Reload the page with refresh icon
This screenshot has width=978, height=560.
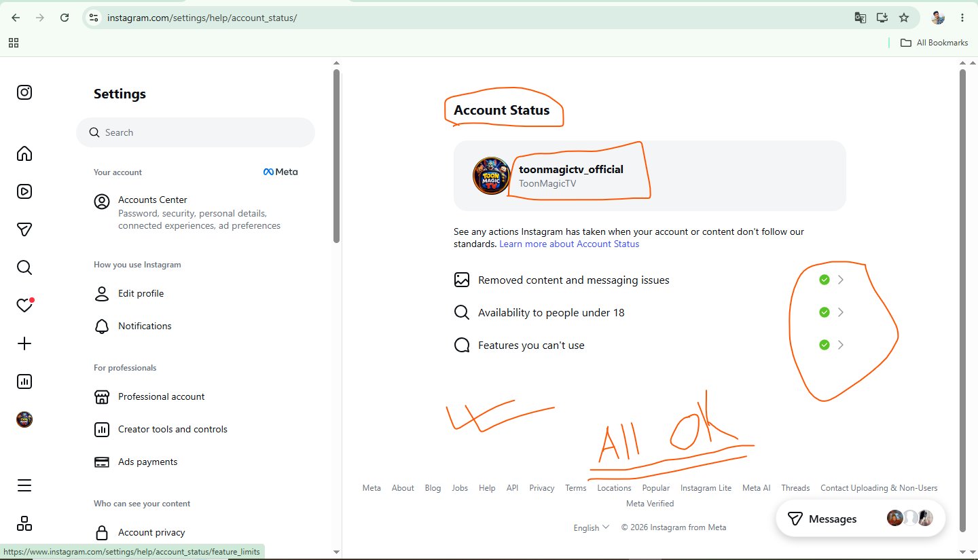tap(65, 18)
